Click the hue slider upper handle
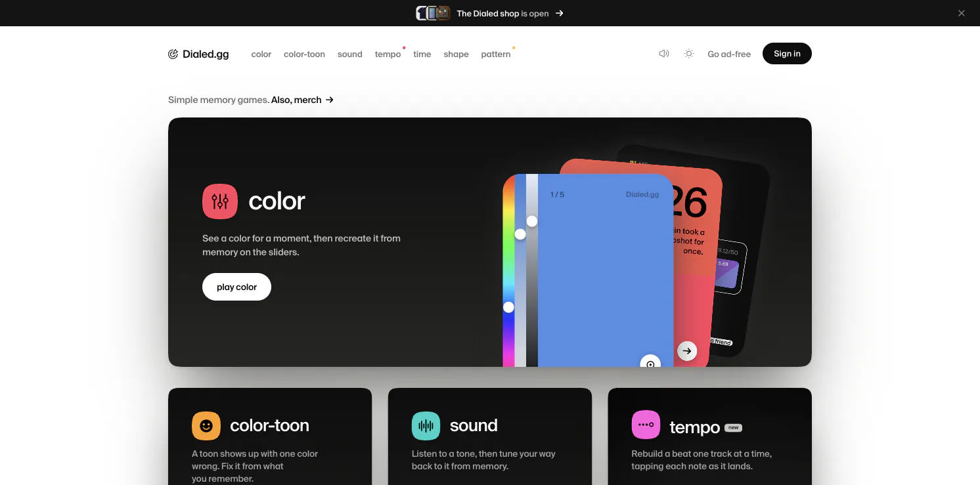 tap(520, 234)
